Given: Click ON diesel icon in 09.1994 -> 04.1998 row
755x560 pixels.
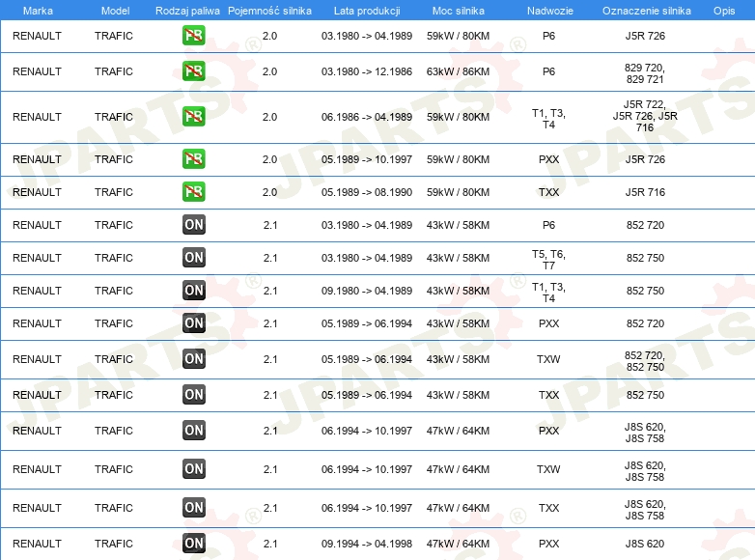Looking at the screenshot, I should click(193, 544).
